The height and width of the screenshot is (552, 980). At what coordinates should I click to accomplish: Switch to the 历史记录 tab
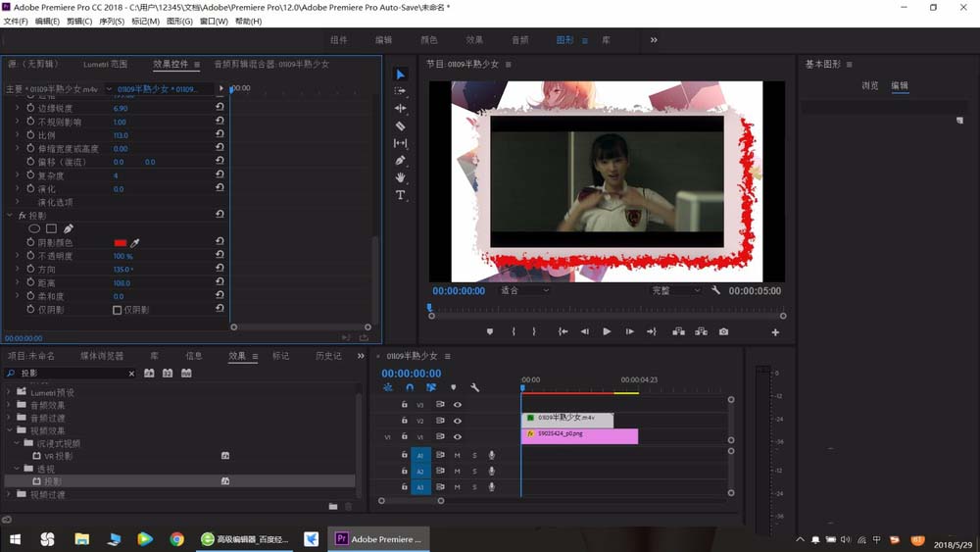pyautogui.click(x=328, y=356)
